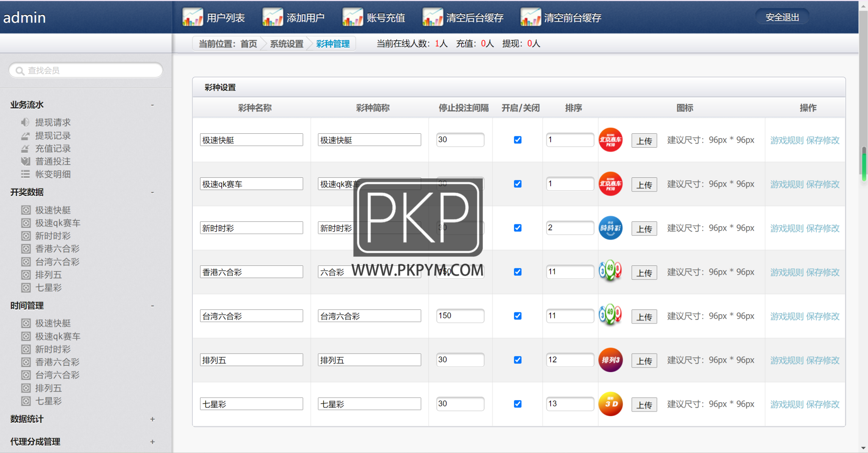The image size is (868, 453).
Task: Expand the 代理分成管理 sidebar section
Action: [152, 442]
